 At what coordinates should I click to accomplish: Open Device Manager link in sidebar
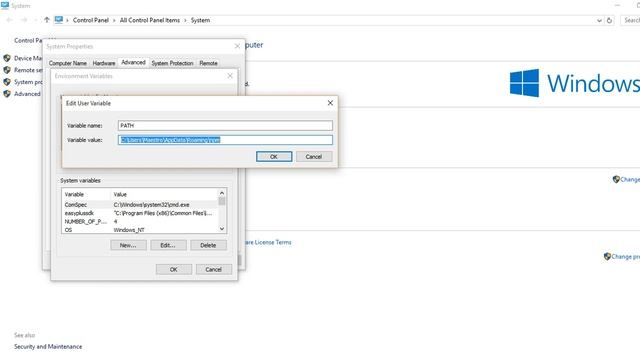click(x=28, y=58)
